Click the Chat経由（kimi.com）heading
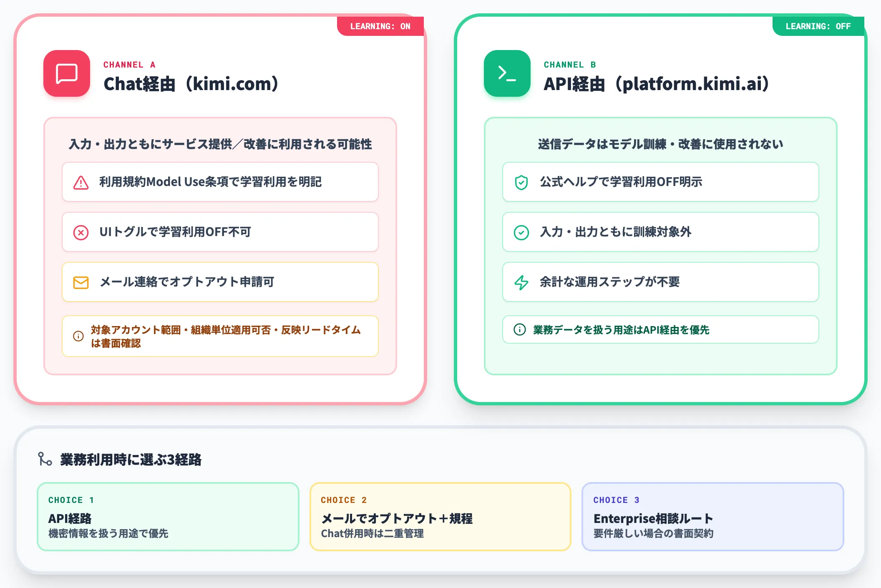The width and height of the screenshot is (881, 588). click(191, 84)
